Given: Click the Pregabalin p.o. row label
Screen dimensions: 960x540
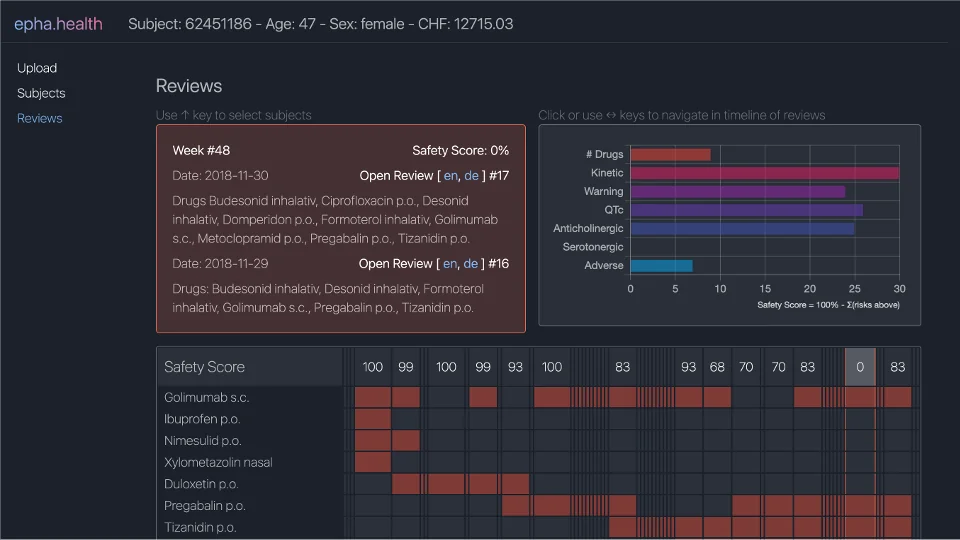Looking at the screenshot, I should click(204, 506).
